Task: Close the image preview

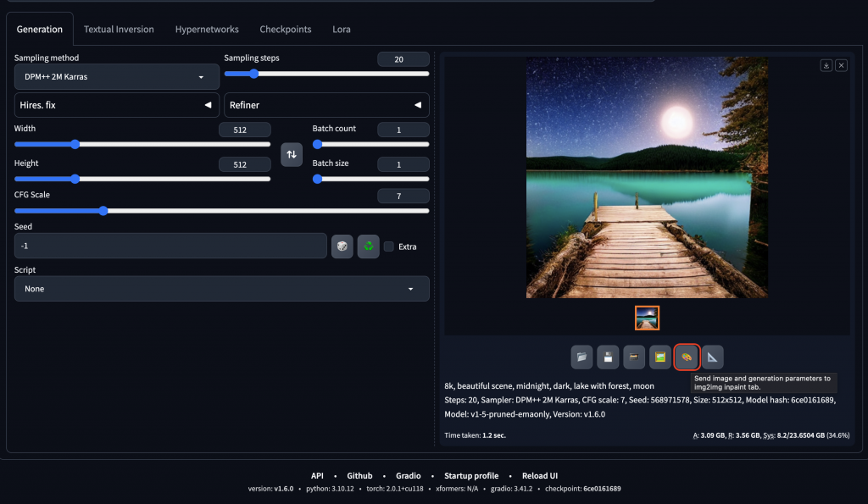Action: (x=841, y=65)
